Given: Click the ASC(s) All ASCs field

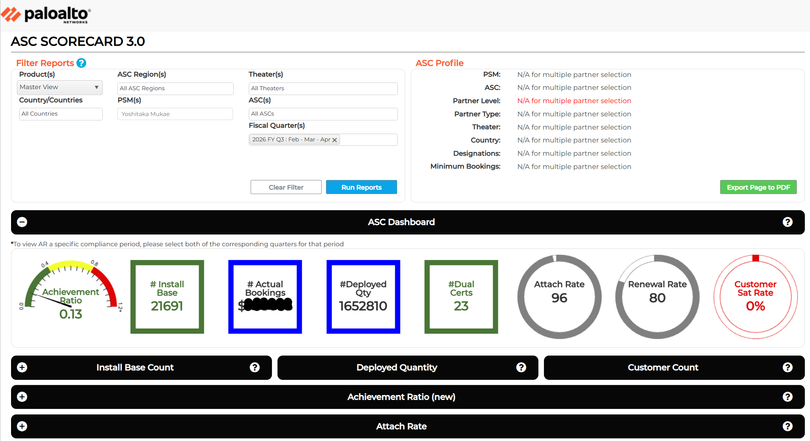Looking at the screenshot, I should click(x=323, y=114).
